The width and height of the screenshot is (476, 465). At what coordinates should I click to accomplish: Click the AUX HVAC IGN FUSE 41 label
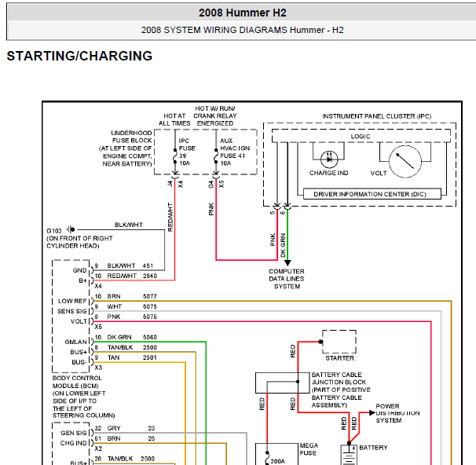pos(235,152)
